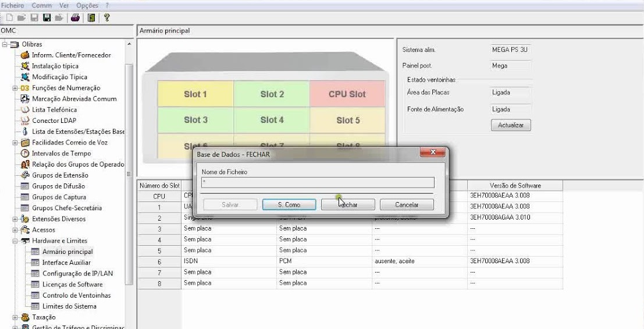Click the Licenças de Software icon
Image resolution: width=644 pixels, height=329 pixels.
35,285
